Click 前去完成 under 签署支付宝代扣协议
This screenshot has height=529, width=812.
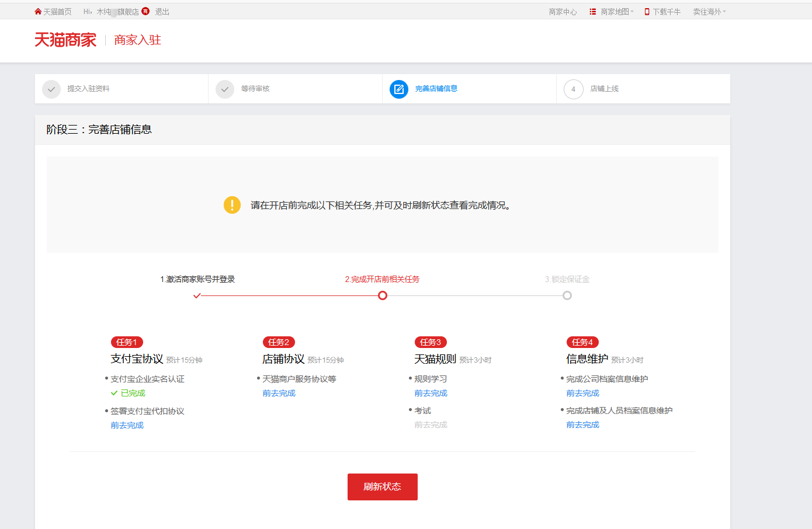click(127, 425)
